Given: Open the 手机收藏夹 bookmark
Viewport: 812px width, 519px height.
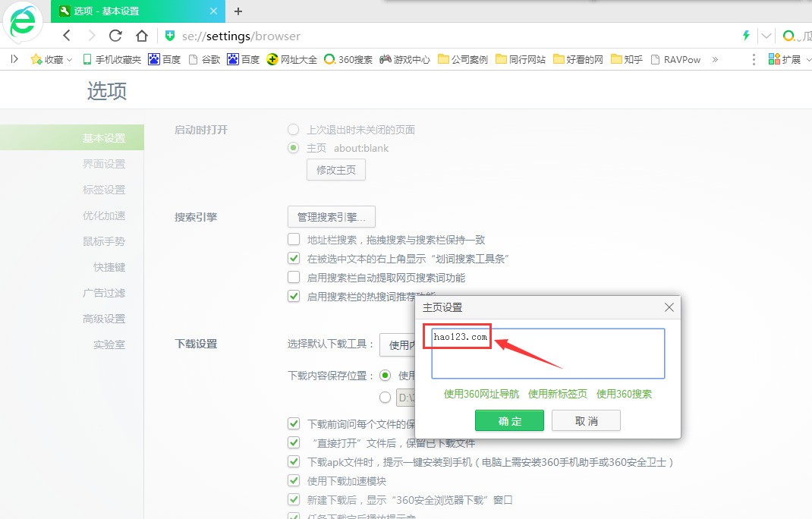Looking at the screenshot, I should click(x=112, y=60).
